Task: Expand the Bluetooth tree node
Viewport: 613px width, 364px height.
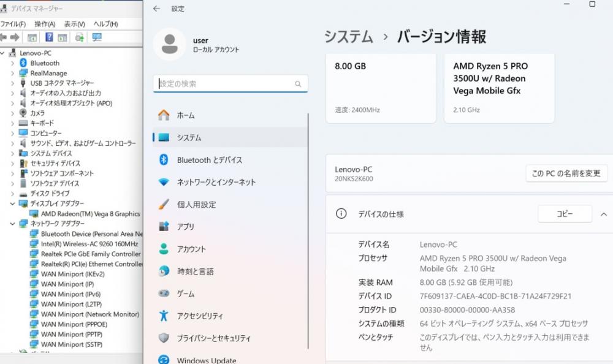Action: pyautogui.click(x=12, y=63)
